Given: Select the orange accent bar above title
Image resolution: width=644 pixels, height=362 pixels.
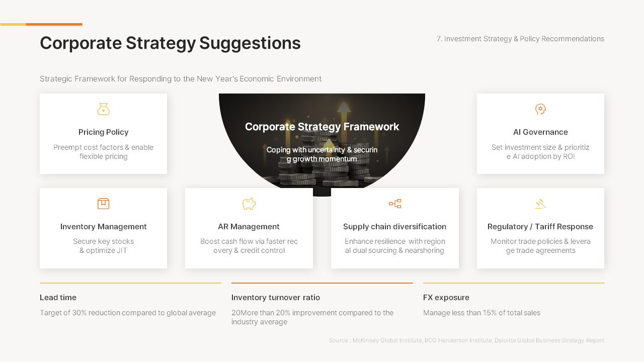Looking at the screenshot, I should pos(54,24).
